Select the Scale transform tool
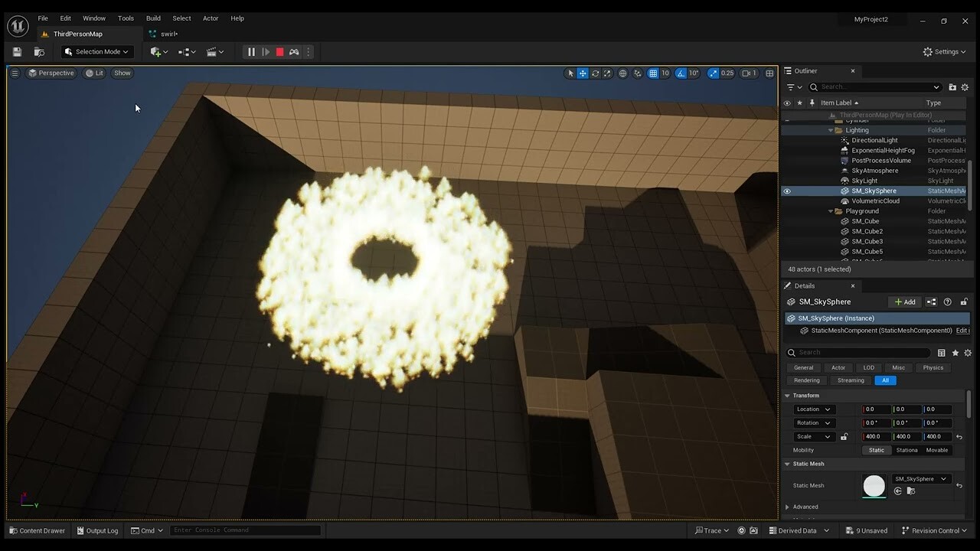 coord(607,73)
